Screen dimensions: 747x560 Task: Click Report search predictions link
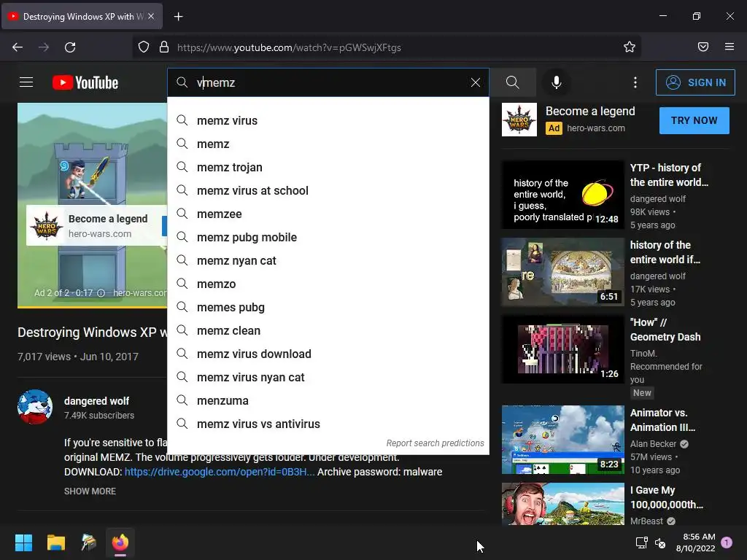(x=435, y=443)
